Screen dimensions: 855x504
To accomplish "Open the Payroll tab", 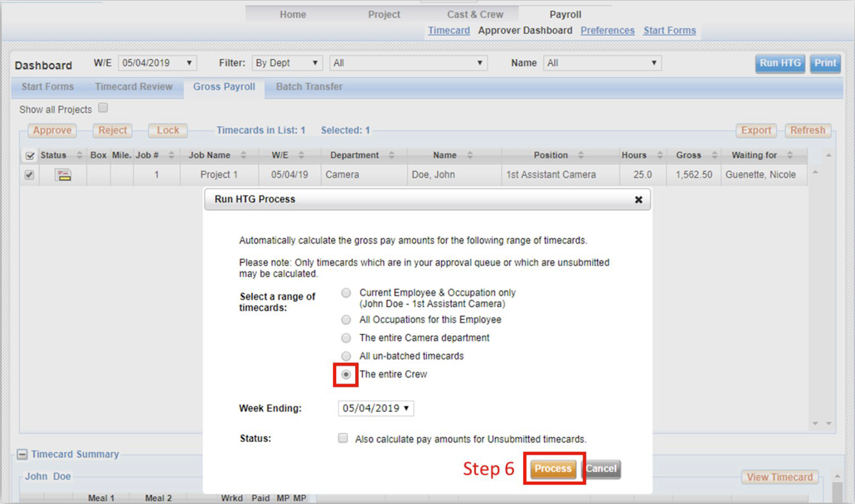I will click(x=565, y=15).
